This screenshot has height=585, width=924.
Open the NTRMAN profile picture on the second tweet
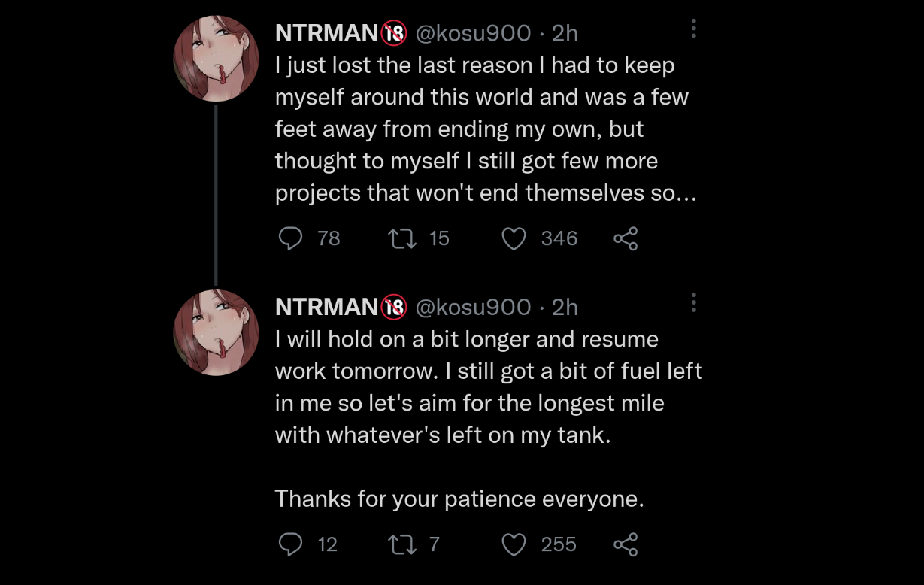tap(217, 332)
